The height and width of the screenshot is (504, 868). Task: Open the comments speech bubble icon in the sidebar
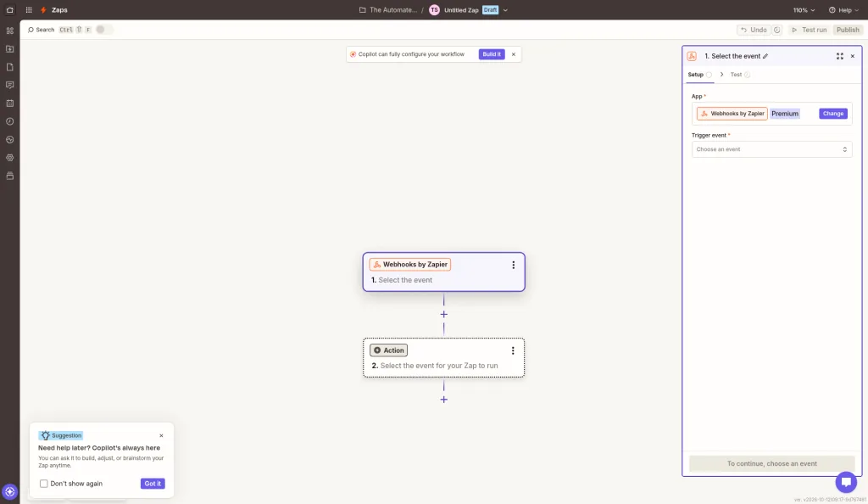9,86
